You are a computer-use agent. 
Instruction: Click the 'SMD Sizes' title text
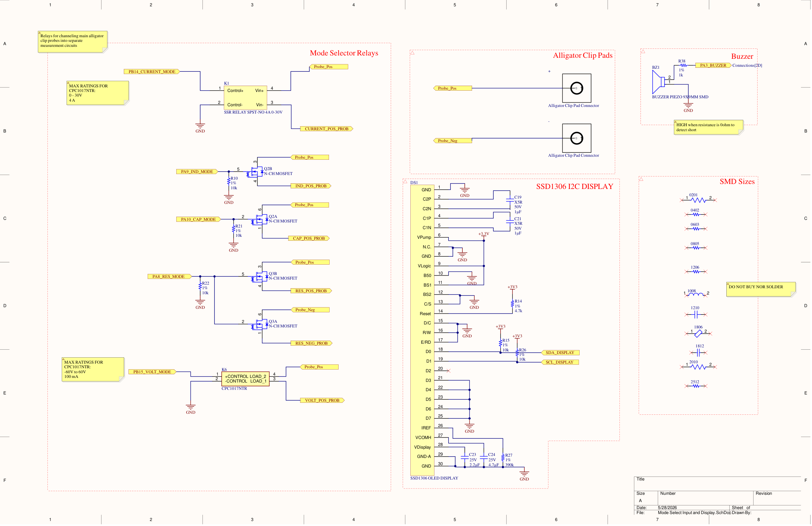[737, 182]
